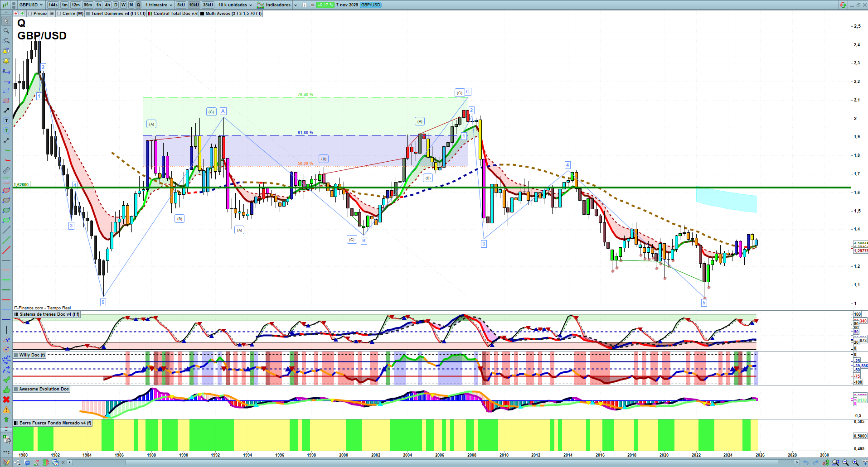This screenshot has width=868, height=467.
Task: Open the Indicadores button
Action: [x=274, y=5]
